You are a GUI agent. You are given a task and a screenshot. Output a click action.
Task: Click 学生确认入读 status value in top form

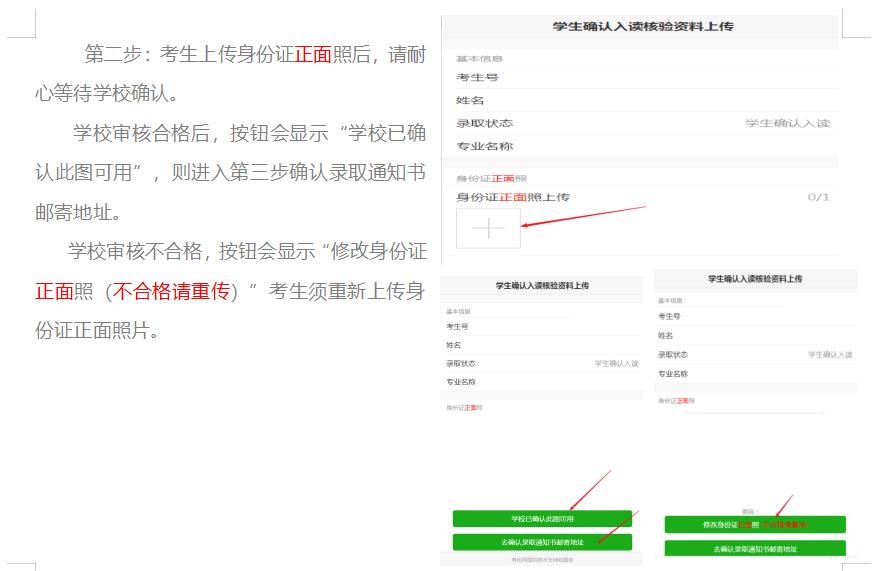point(787,123)
